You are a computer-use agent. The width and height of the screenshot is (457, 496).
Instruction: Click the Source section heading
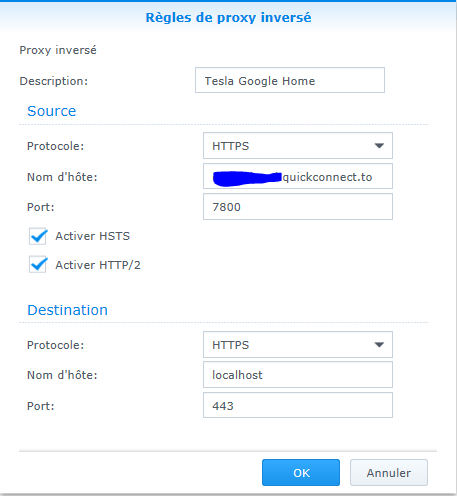click(52, 111)
